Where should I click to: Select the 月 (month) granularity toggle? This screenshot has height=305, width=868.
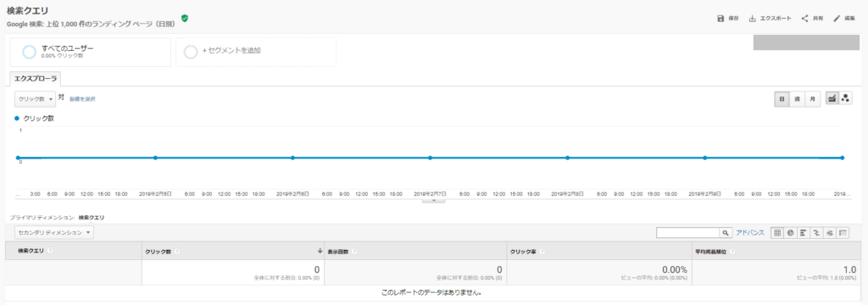coord(812,98)
